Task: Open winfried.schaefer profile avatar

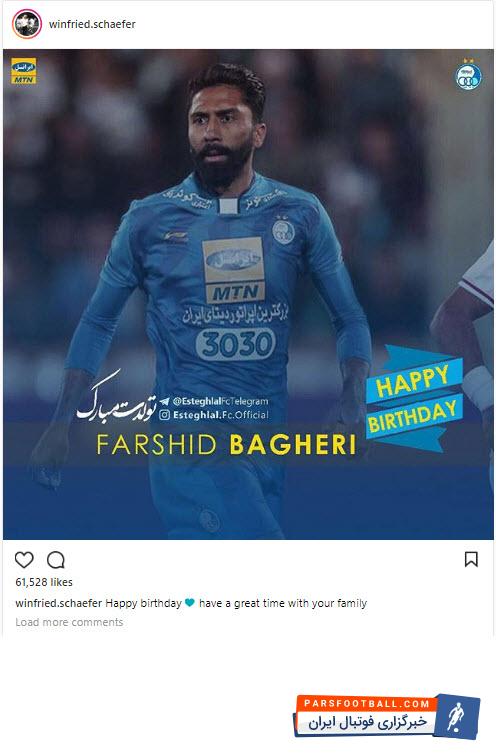Action: click(x=27, y=24)
